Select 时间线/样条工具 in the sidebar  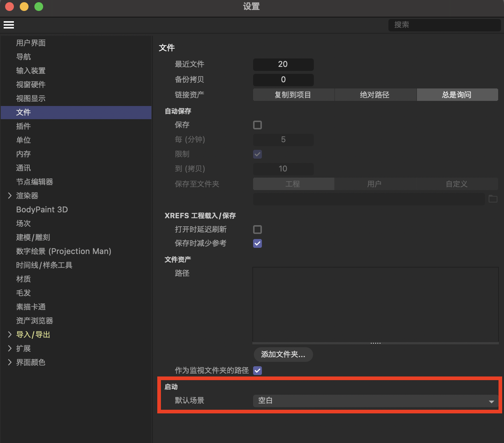[x=44, y=265]
